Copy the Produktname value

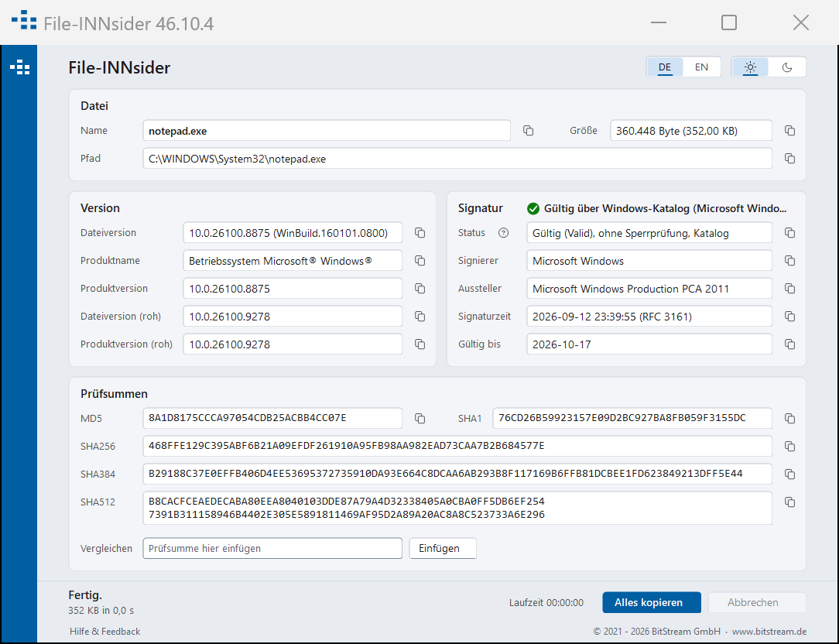click(420, 261)
